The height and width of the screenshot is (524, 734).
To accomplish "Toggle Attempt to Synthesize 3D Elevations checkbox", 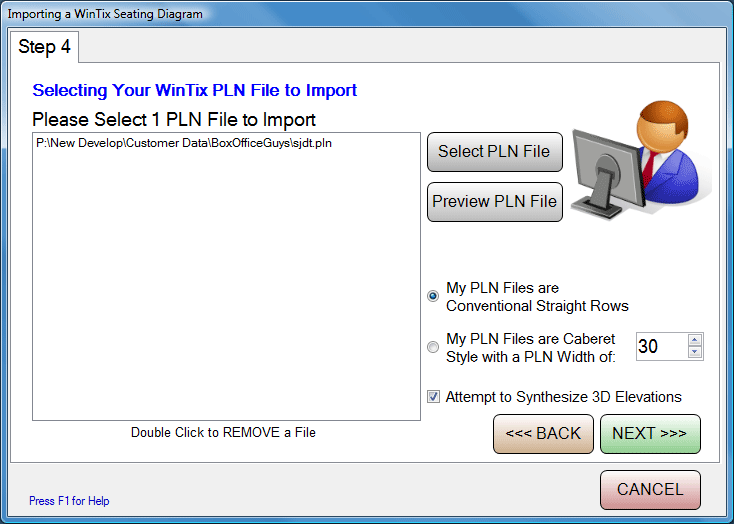I will coord(433,397).
